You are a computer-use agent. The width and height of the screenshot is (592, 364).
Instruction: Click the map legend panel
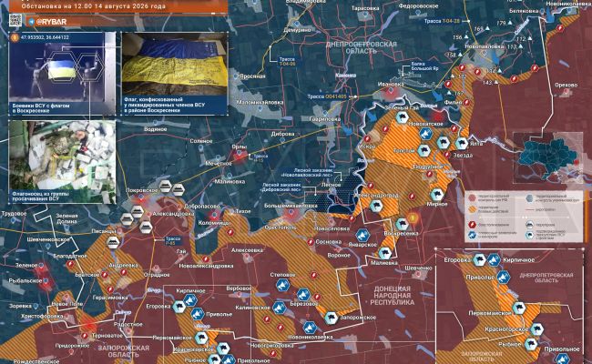coord(524,217)
